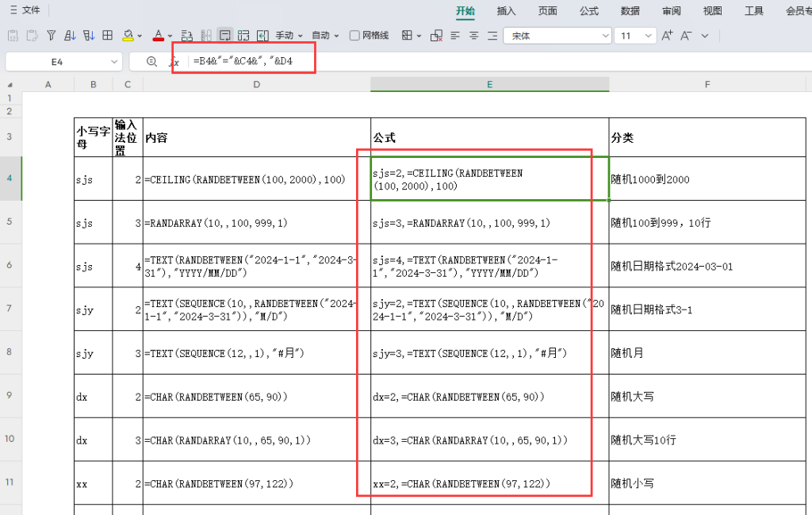This screenshot has width=812, height=515.
Task: Click the clear format icon with red x
Action: [437, 35]
